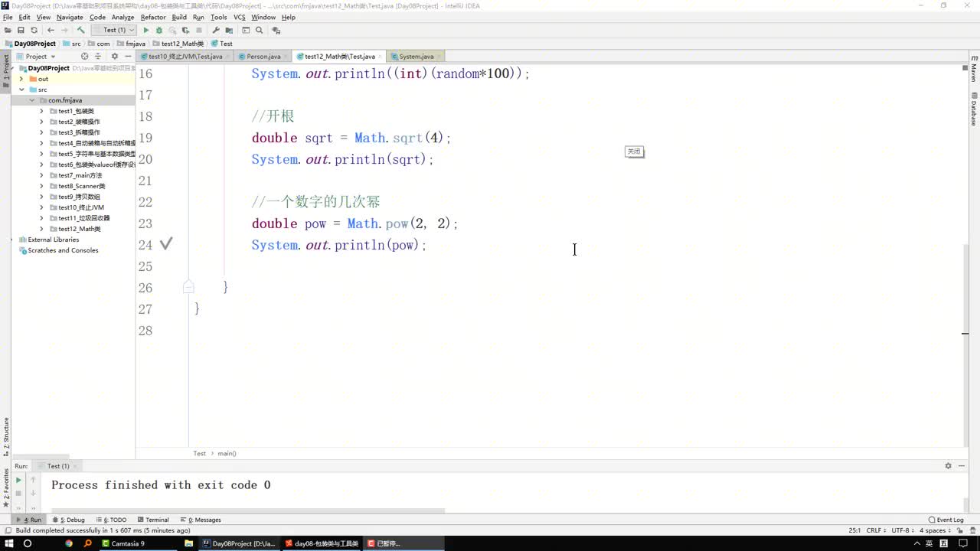Click the 25:1 cursor position indicator

854,530
